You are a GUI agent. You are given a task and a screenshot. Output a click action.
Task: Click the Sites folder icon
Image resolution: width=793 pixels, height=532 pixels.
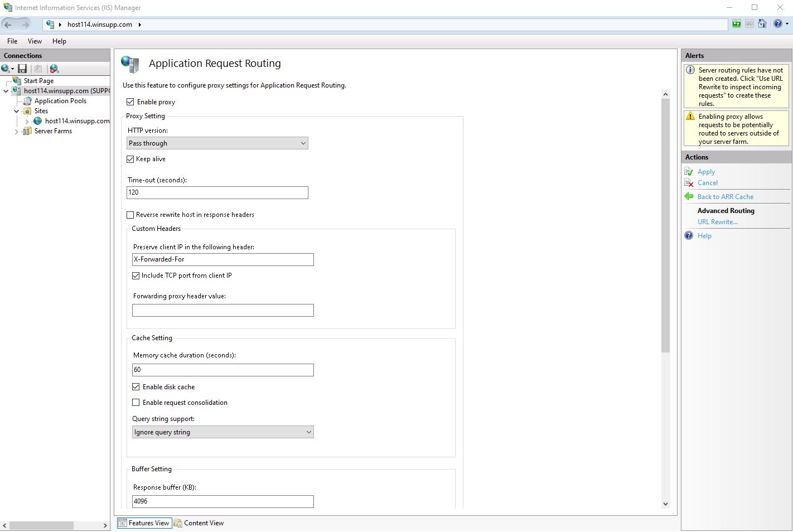point(27,111)
